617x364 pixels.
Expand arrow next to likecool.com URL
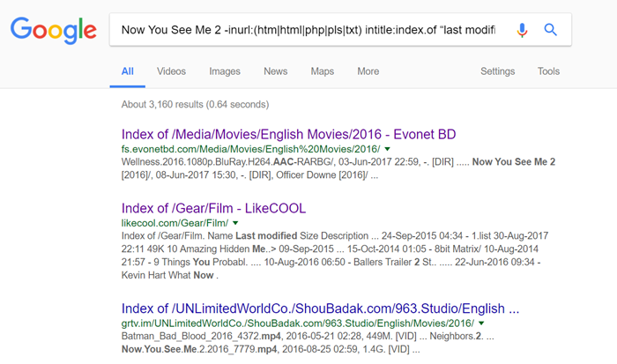(x=235, y=223)
